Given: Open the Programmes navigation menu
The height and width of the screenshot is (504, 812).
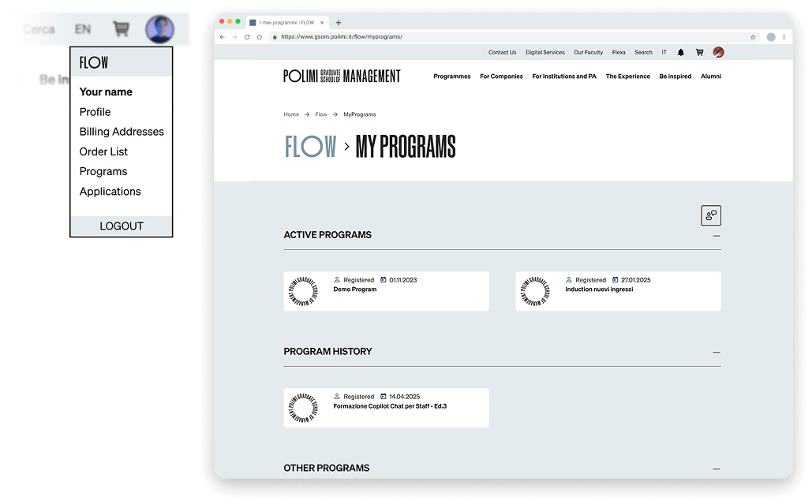Looking at the screenshot, I should coord(451,77).
